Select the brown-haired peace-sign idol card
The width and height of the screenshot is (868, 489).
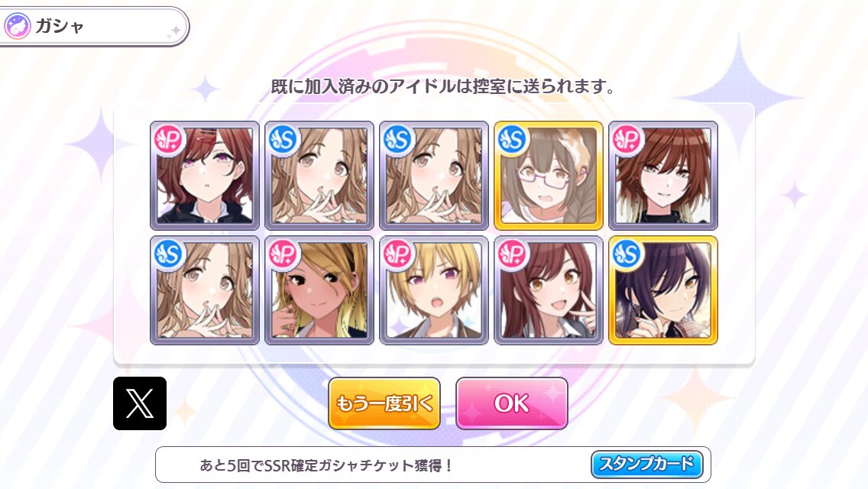click(x=548, y=290)
